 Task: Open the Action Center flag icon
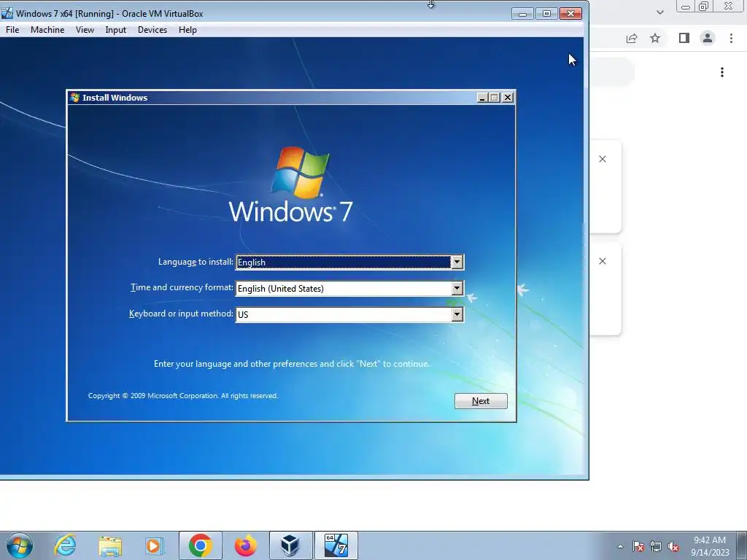(638, 546)
